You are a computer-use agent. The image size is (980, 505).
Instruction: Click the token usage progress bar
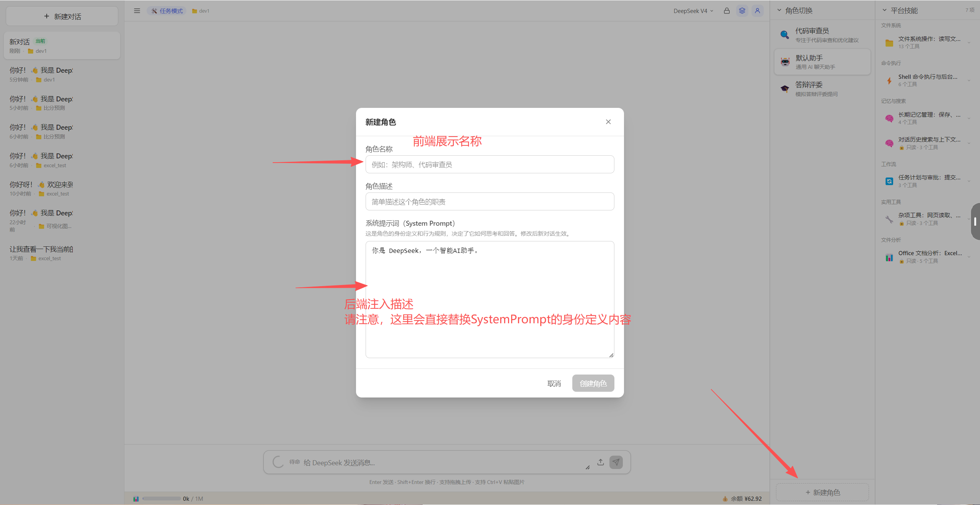pos(162,498)
